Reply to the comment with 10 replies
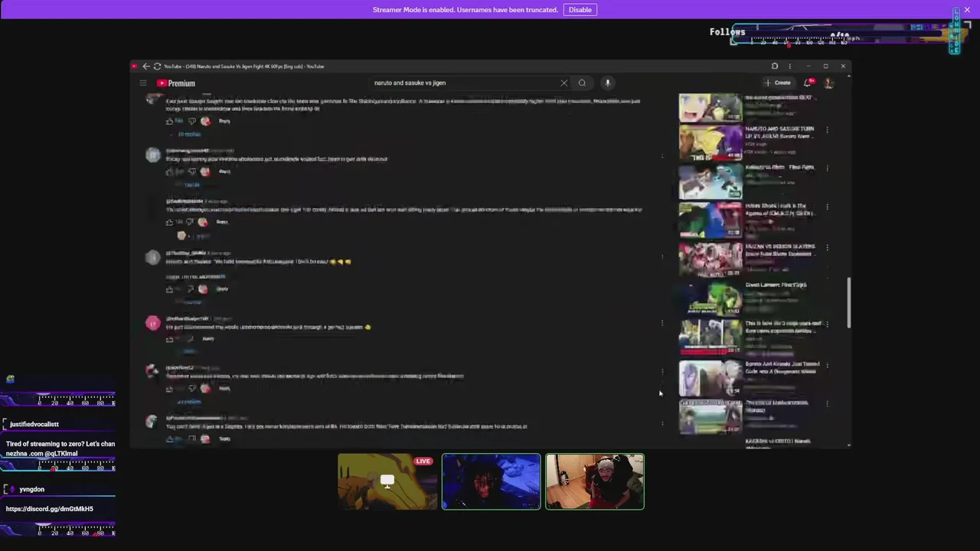 [224, 121]
